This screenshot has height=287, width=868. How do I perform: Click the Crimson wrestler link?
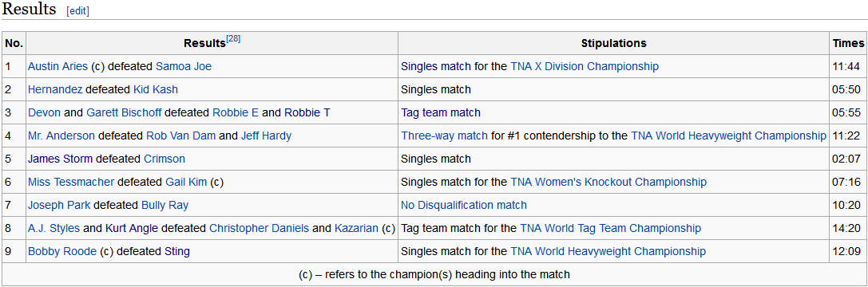click(164, 159)
